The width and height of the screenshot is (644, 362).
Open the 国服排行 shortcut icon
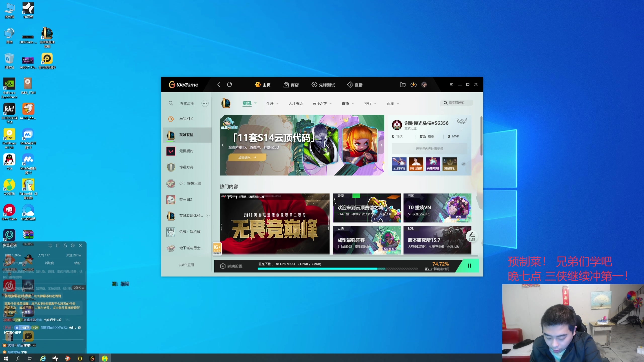[450, 164]
